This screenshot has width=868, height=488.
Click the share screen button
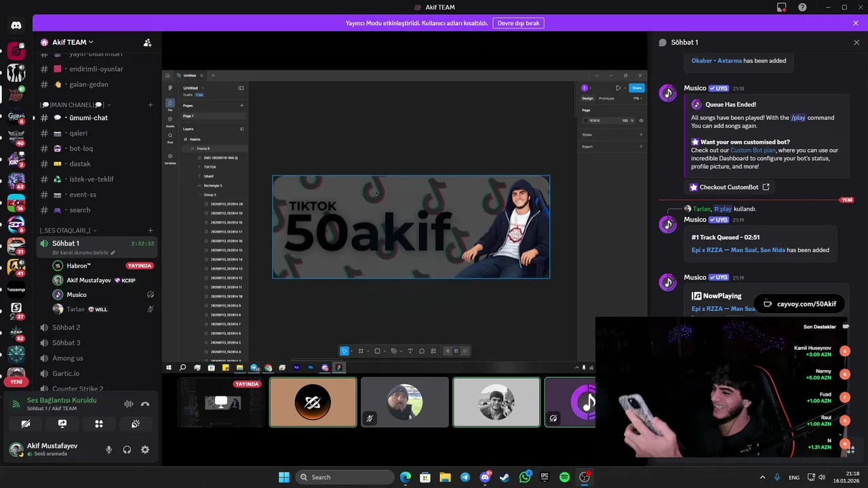pyautogui.click(x=62, y=424)
